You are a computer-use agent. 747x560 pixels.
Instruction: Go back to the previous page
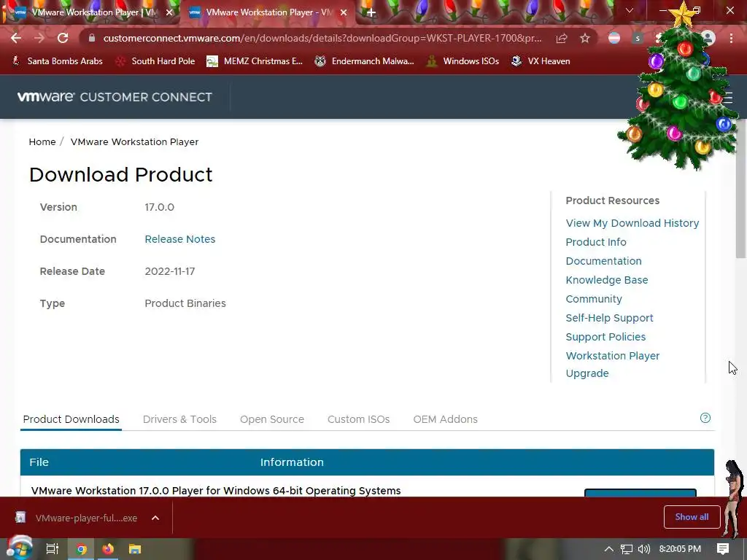click(16, 38)
